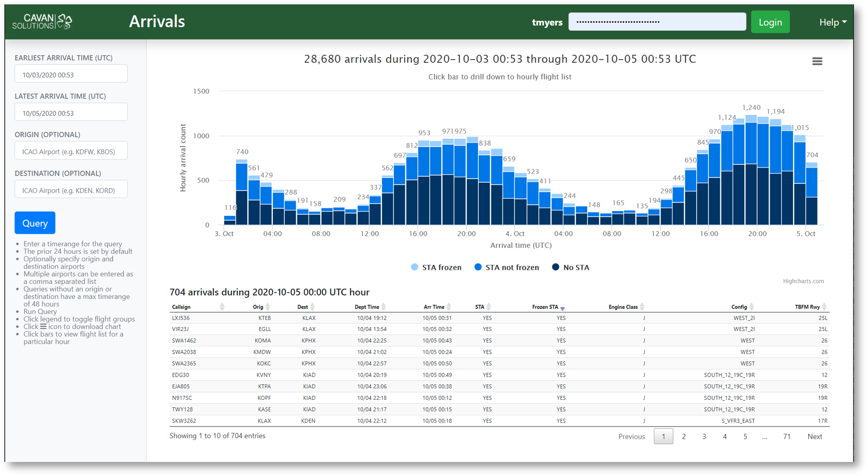868x476 pixels.
Task: Go to page 2 of results
Action: [x=684, y=436]
